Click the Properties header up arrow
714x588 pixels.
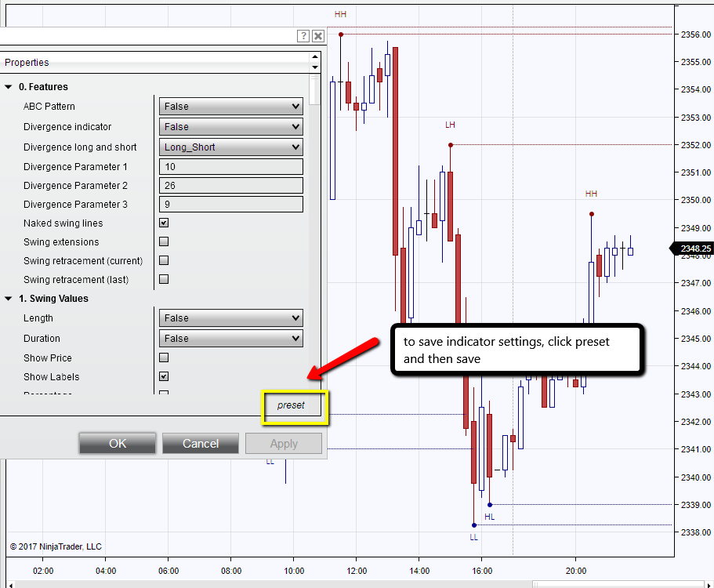[x=314, y=57]
